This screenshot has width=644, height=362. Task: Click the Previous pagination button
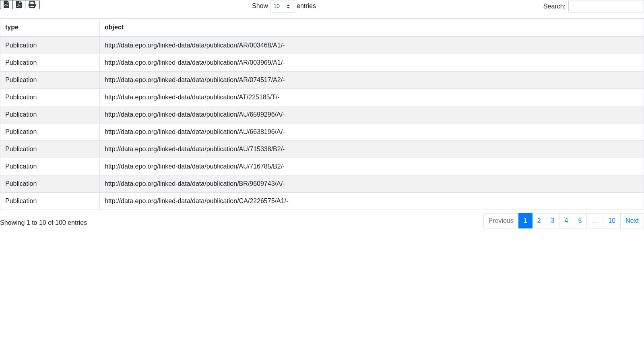click(x=501, y=221)
